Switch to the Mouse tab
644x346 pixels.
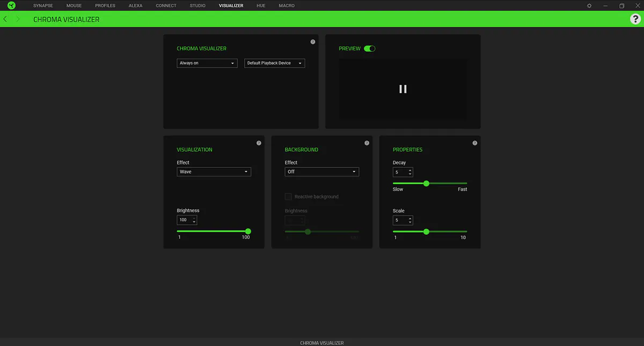[x=74, y=5]
